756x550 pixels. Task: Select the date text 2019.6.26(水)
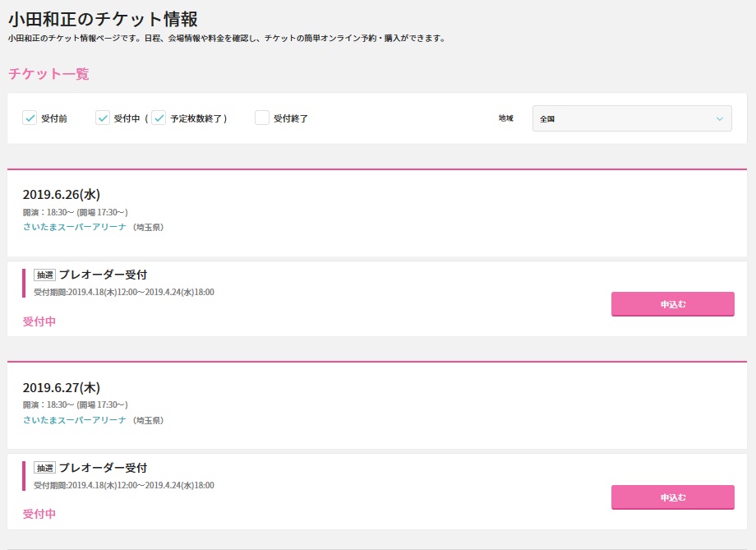pos(62,194)
